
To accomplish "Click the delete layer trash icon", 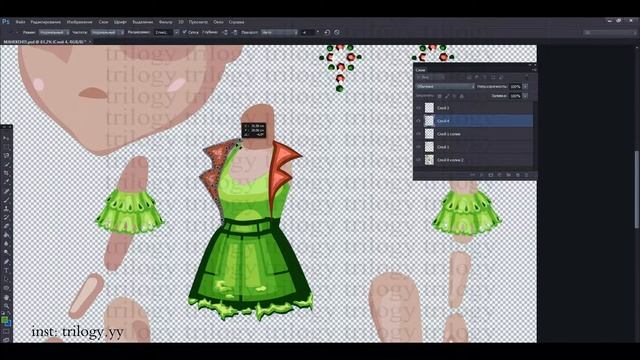I will click(527, 175).
